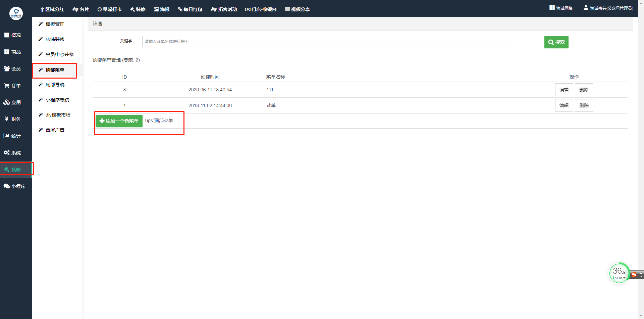Delete the menu named 111
The height and width of the screenshot is (319, 644).
pyautogui.click(x=584, y=90)
